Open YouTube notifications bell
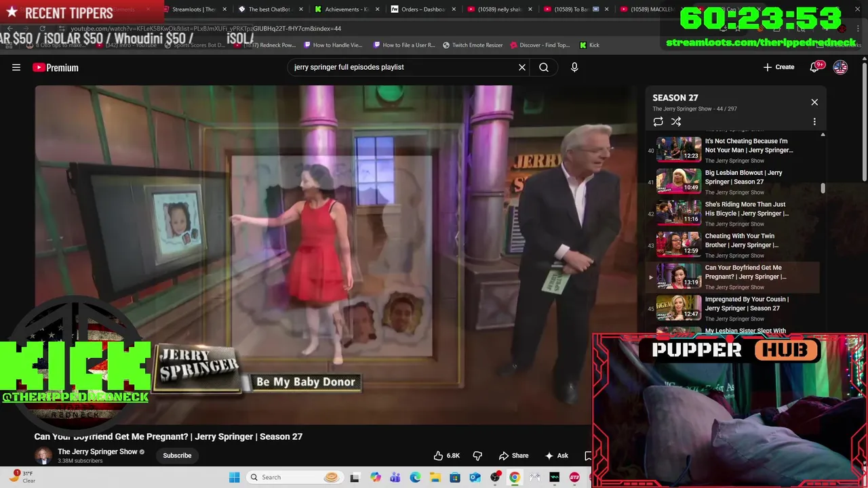The image size is (868, 488). [816, 67]
